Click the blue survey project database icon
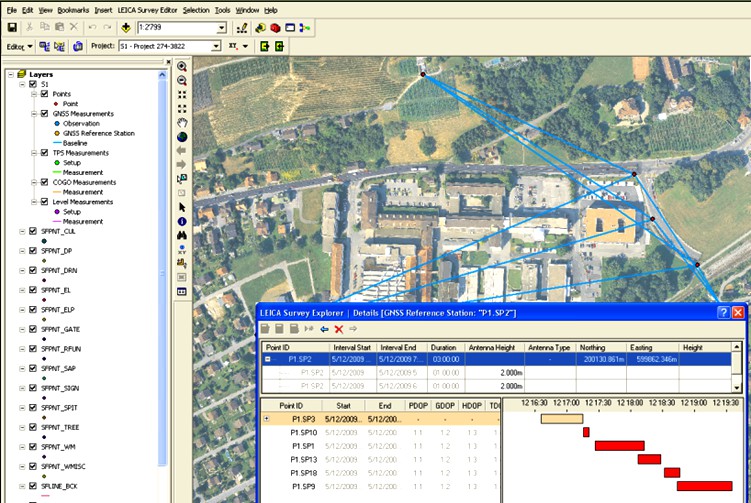The image size is (751, 503). click(x=78, y=46)
